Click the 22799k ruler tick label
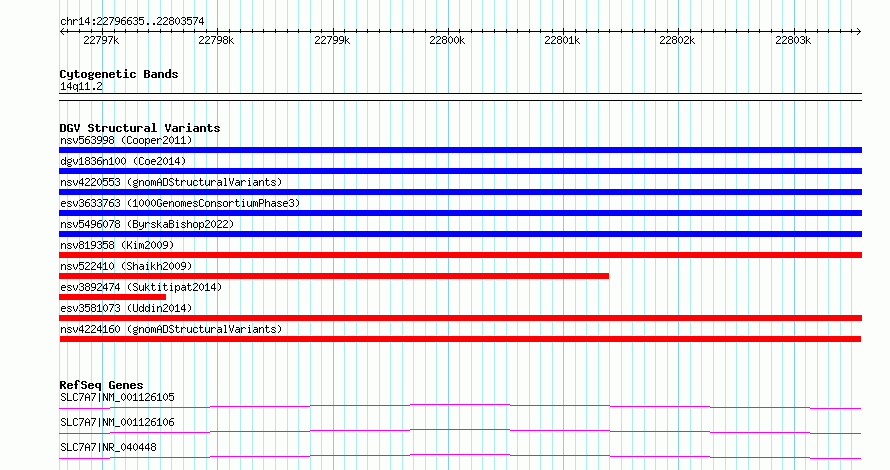Screen dimensions: 890x470 click(332, 40)
